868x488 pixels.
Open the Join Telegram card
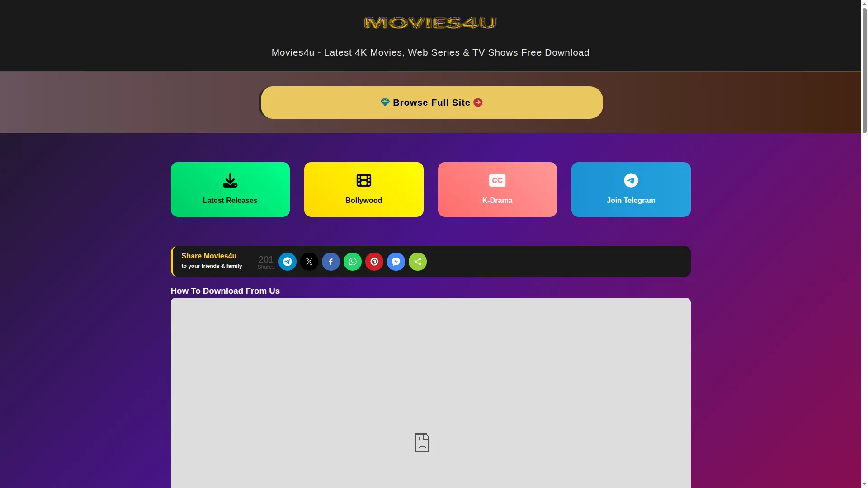pyautogui.click(x=631, y=189)
